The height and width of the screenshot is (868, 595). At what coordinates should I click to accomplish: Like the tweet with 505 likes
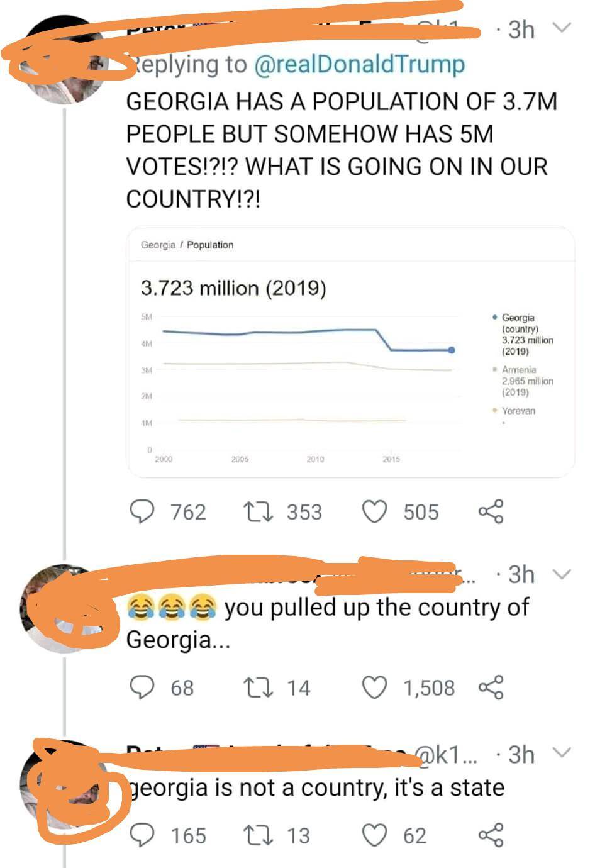click(x=375, y=512)
